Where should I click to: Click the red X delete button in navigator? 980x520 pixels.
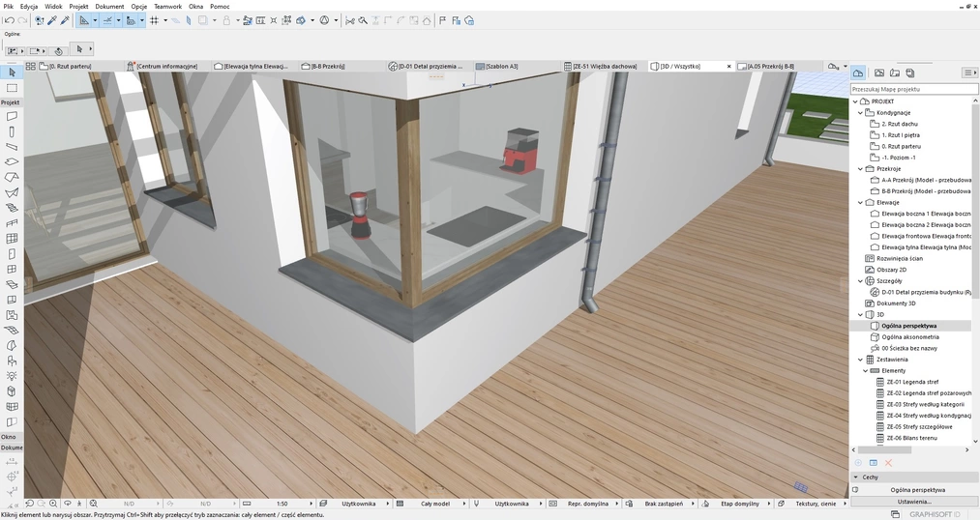888,463
